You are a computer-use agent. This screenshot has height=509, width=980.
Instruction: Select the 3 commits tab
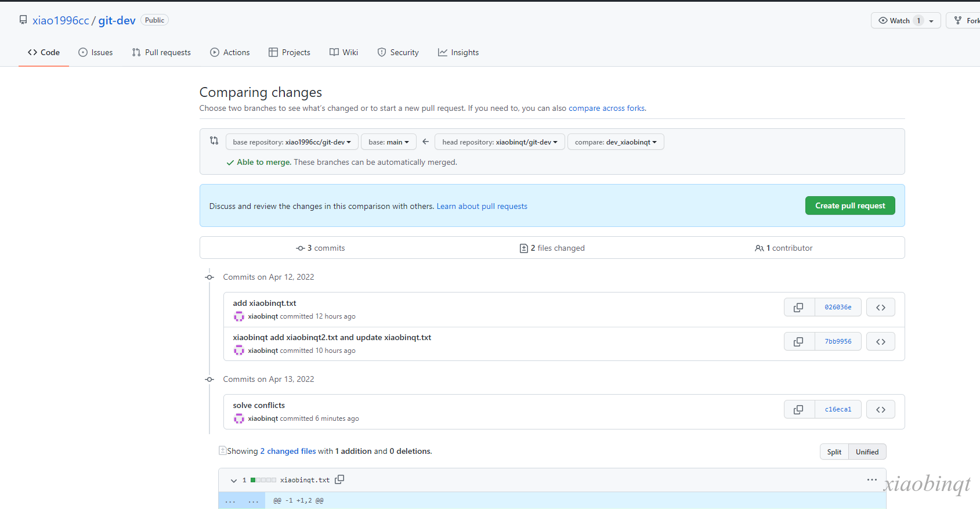(320, 248)
